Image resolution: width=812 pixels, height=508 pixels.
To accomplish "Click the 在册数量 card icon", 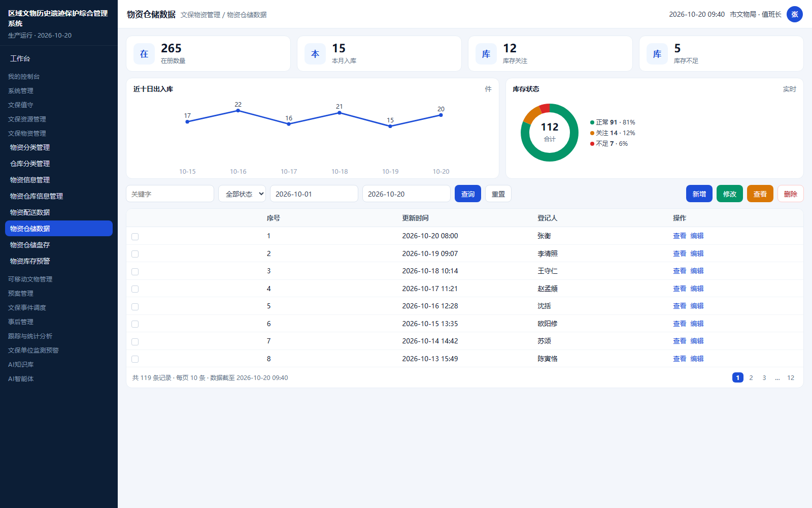I will click(144, 54).
